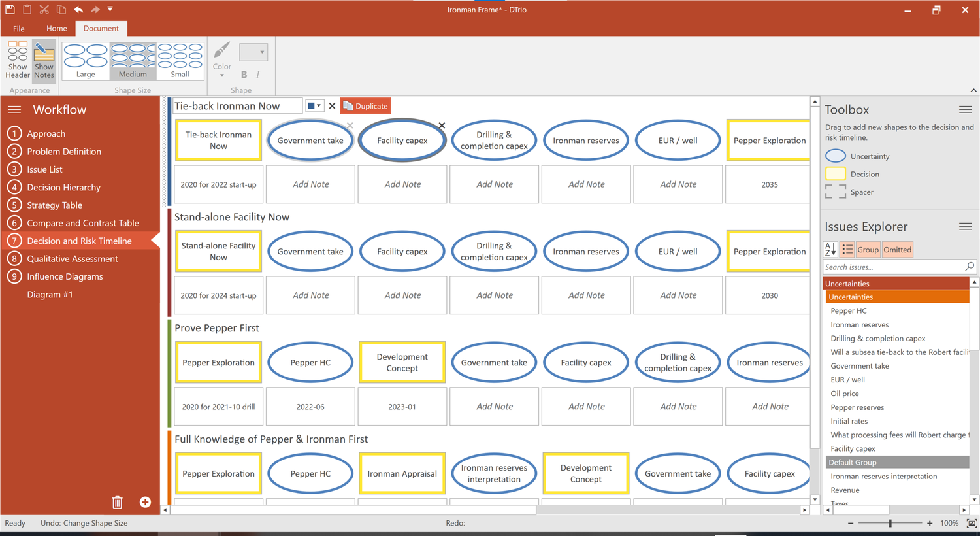Click zoom out minus in status bar

851,524
